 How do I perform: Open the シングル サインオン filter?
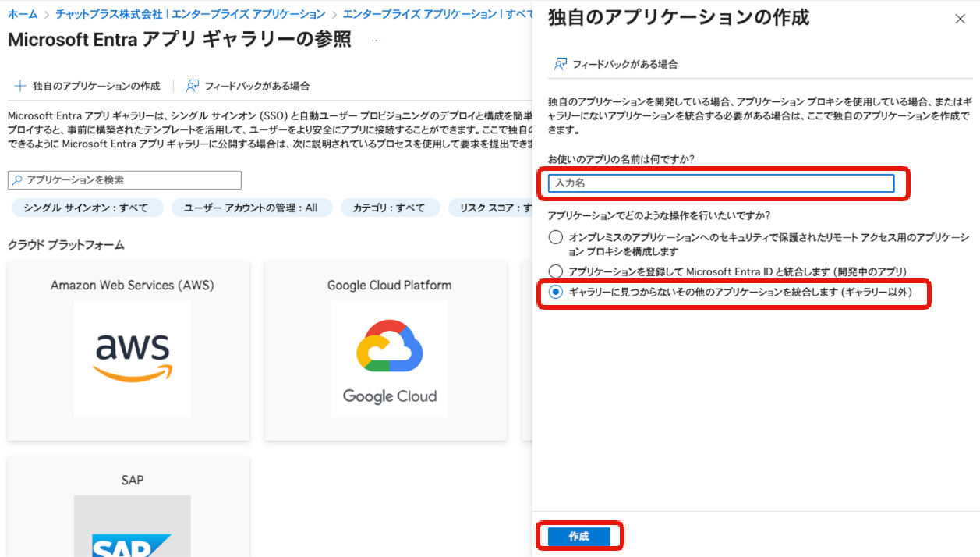point(86,208)
